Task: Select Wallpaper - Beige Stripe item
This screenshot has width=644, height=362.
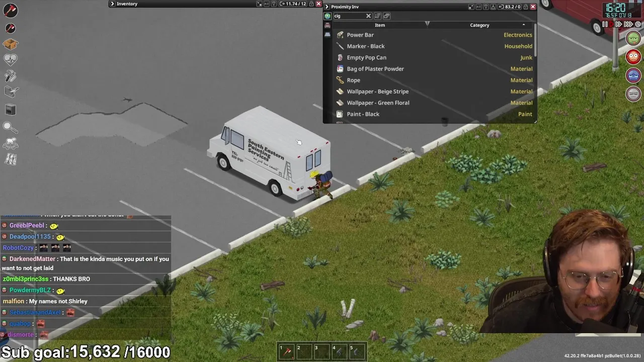Action: 434,92
